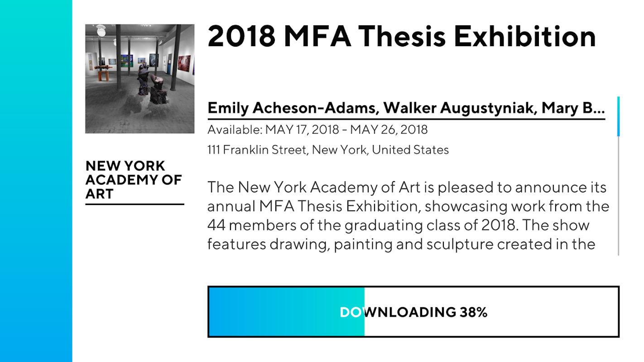Image resolution: width=644 pixels, height=362 pixels.
Task: Open the New York Academy of Art link
Action: 134,180
